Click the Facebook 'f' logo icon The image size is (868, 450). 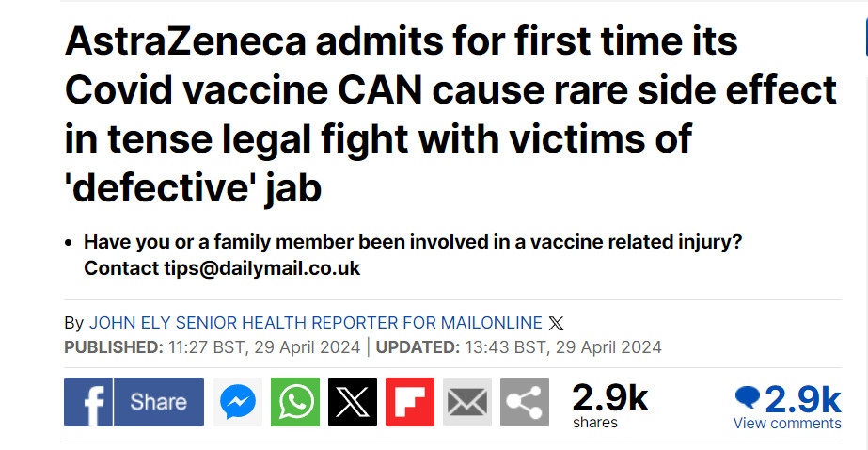(89, 402)
